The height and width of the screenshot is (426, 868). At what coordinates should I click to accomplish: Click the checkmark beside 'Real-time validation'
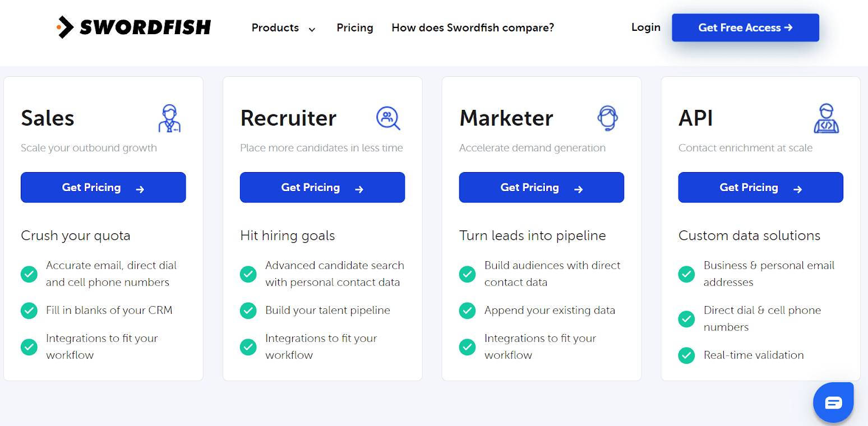[x=686, y=355]
